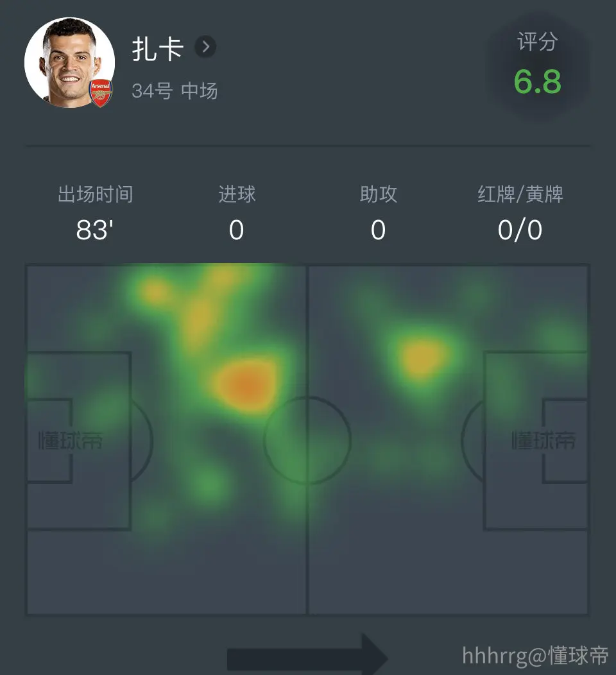The width and height of the screenshot is (616, 675).
Task: Tap the Arsenal club badge icon
Action: (x=101, y=92)
